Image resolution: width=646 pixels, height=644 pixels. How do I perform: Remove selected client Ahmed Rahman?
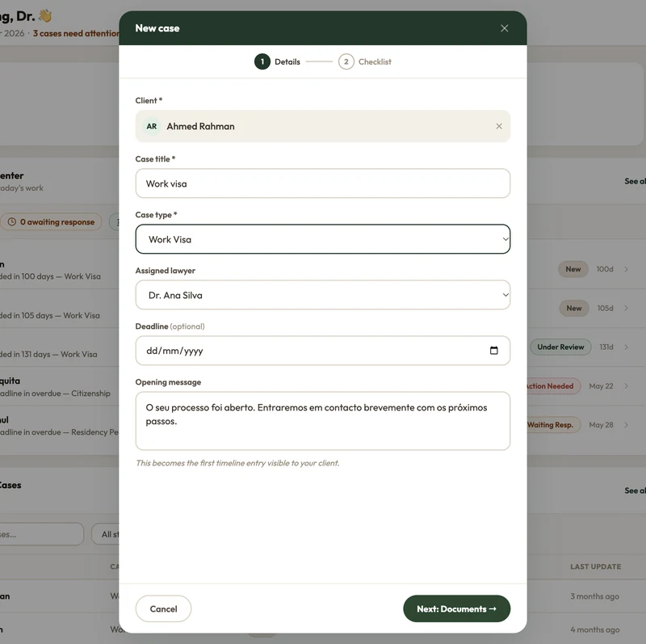tap(499, 126)
